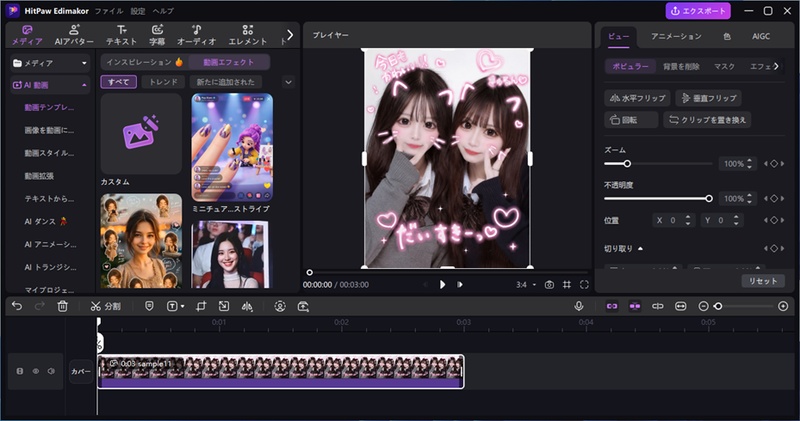Image resolution: width=800 pixels, height=421 pixels.
Task: Play the video in the player
Action: [x=442, y=284]
